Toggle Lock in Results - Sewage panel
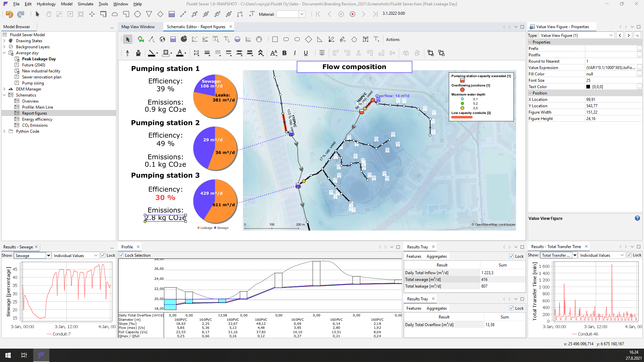Image resolution: width=644 pixels, height=362 pixels. pyautogui.click(x=103, y=255)
